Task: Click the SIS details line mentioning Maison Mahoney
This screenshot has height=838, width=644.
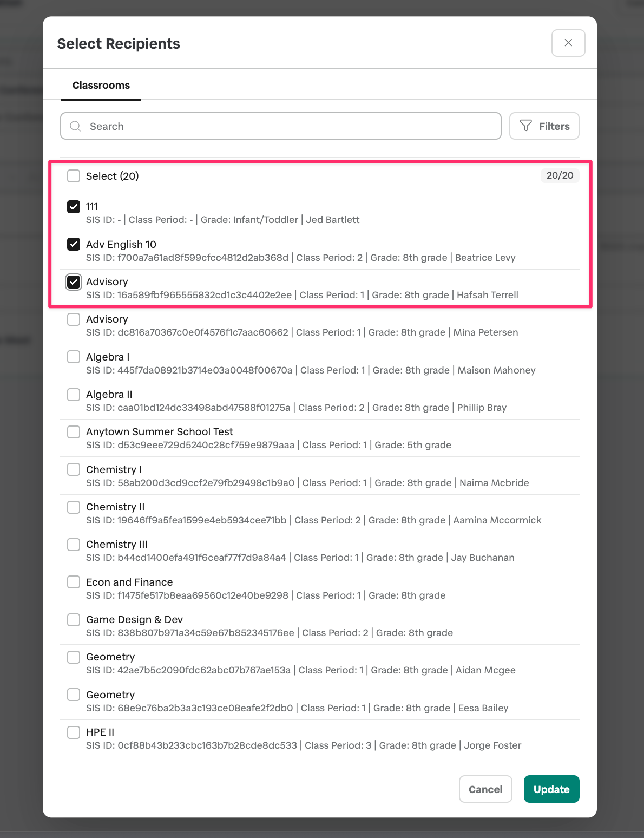Action: 311,370
